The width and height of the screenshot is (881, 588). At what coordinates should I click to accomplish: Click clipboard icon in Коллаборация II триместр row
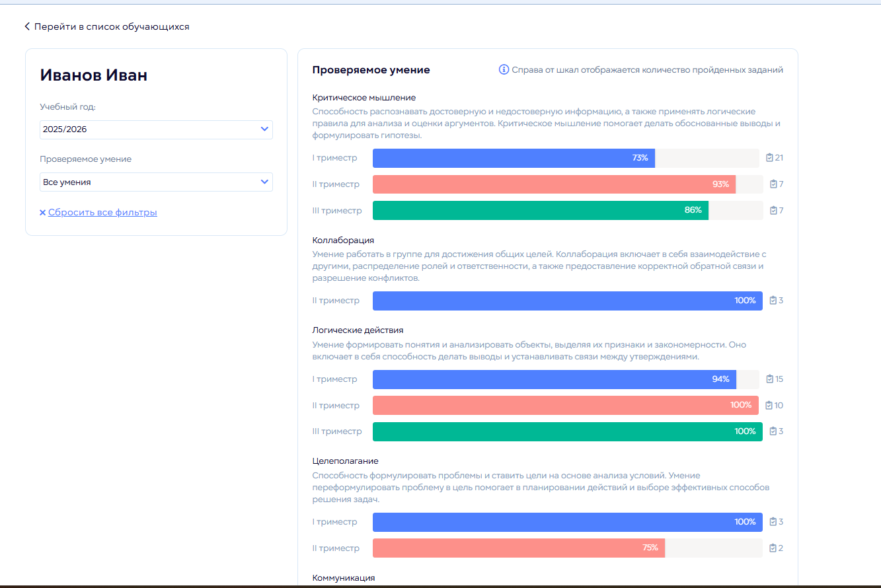(x=773, y=301)
